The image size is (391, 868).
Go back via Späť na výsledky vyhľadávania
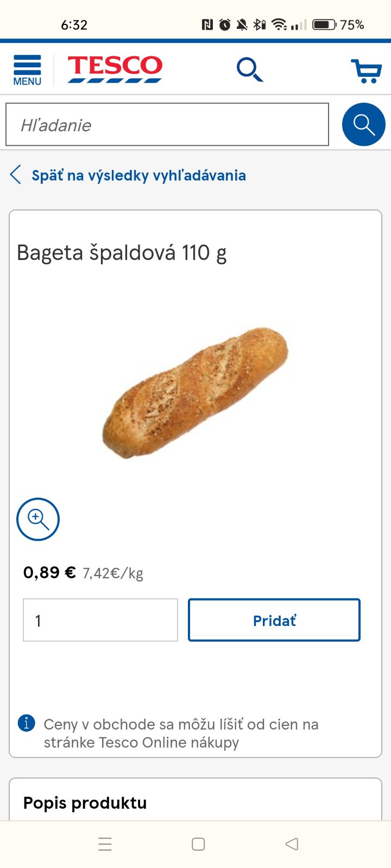(138, 175)
